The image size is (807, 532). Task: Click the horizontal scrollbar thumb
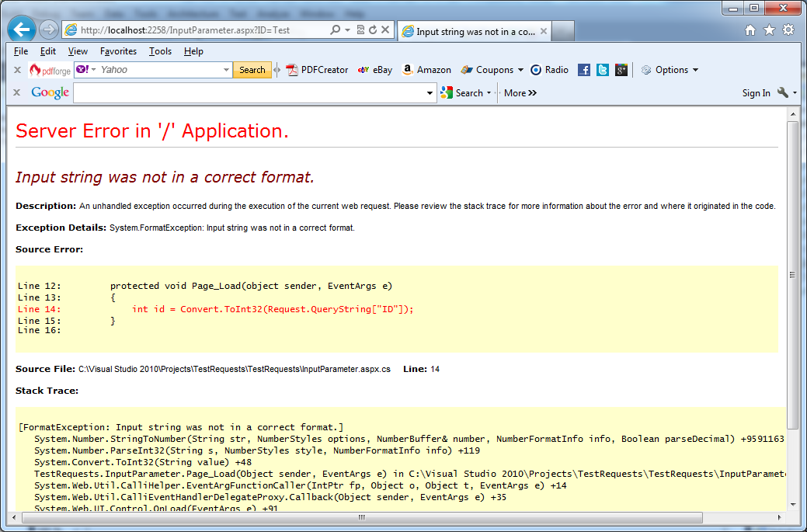click(361, 517)
